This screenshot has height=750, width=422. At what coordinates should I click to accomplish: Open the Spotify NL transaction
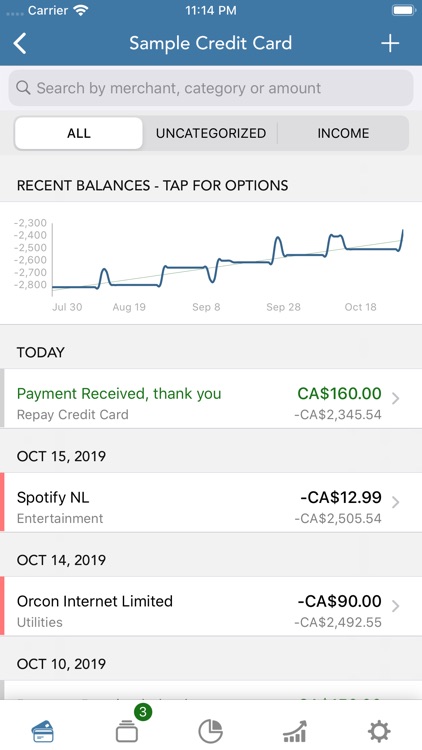211,502
